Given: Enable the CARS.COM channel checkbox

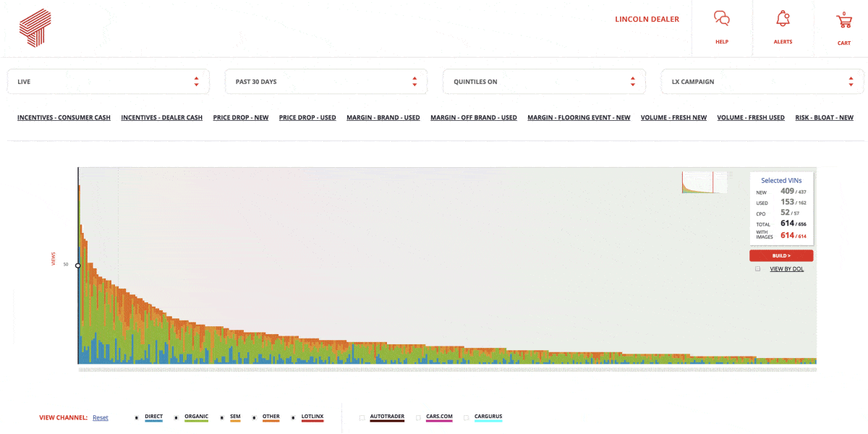Looking at the screenshot, I should (x=418, y=417).
